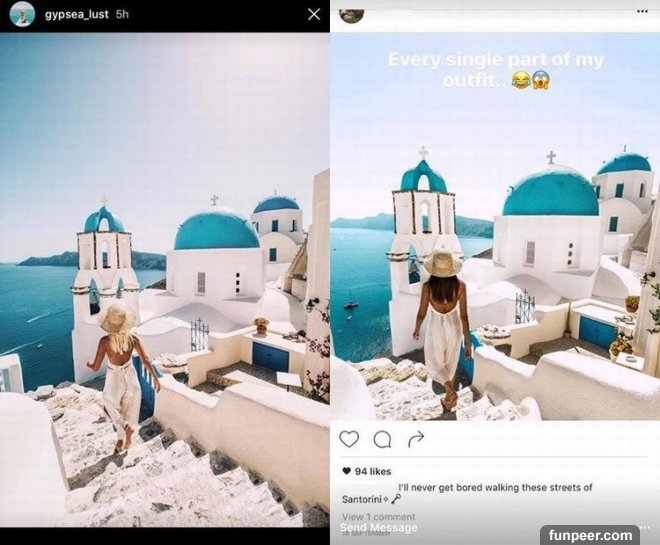Image resolution: width=660 pixels, height=545 pixels.
Task: Tap the embedded Santorini post image on right
Action: (x=495, y=227)
